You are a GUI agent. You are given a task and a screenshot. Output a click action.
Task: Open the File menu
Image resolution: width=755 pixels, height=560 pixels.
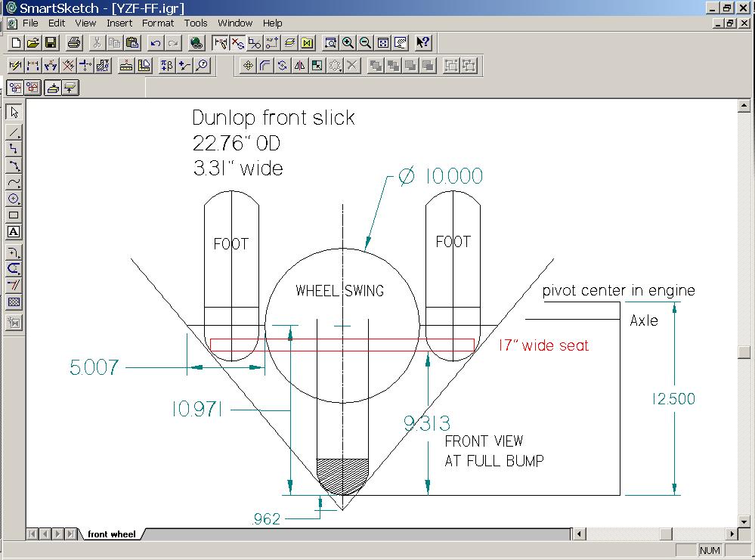pyautogui.click(x=30, y=23)
